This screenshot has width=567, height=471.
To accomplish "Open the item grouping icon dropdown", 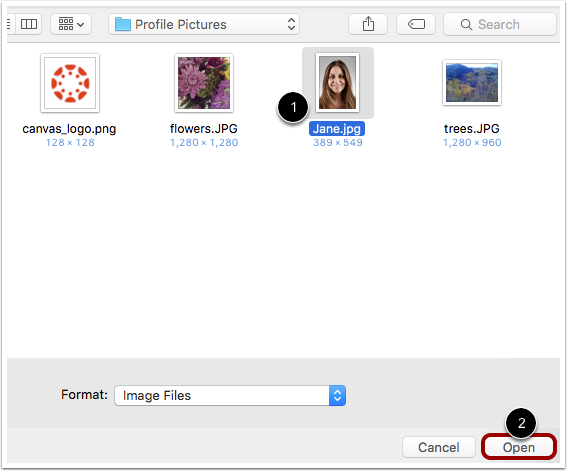I will click(71, 24).
